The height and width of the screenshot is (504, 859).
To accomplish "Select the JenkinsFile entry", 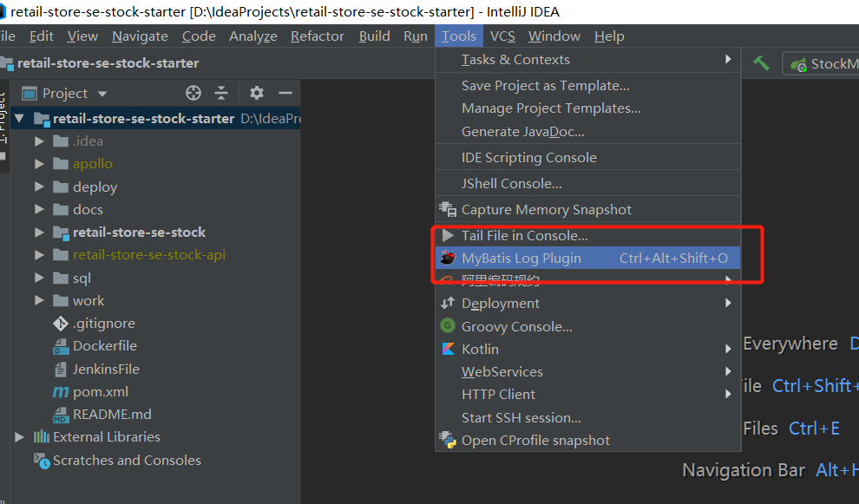I will [106, 370].
